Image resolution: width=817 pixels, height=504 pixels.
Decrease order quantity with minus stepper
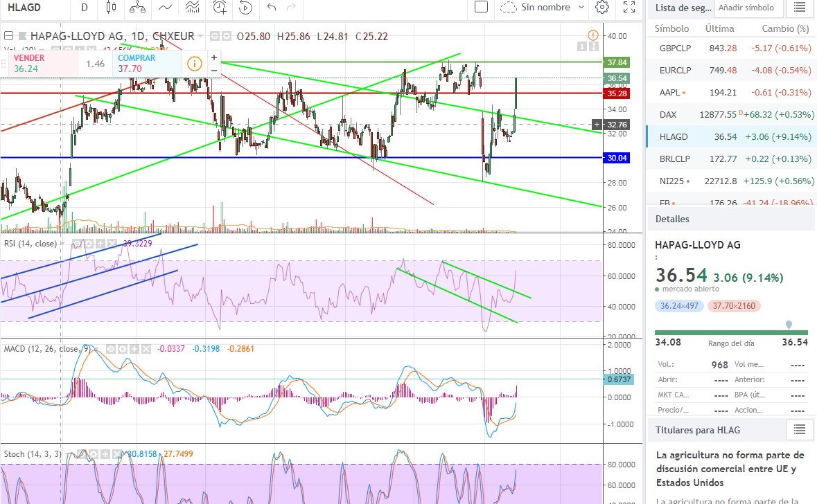tap(213, 70)
